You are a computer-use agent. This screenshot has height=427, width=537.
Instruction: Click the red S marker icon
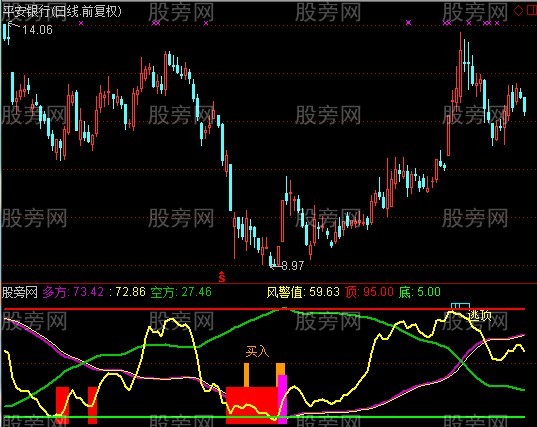[222, 277]
